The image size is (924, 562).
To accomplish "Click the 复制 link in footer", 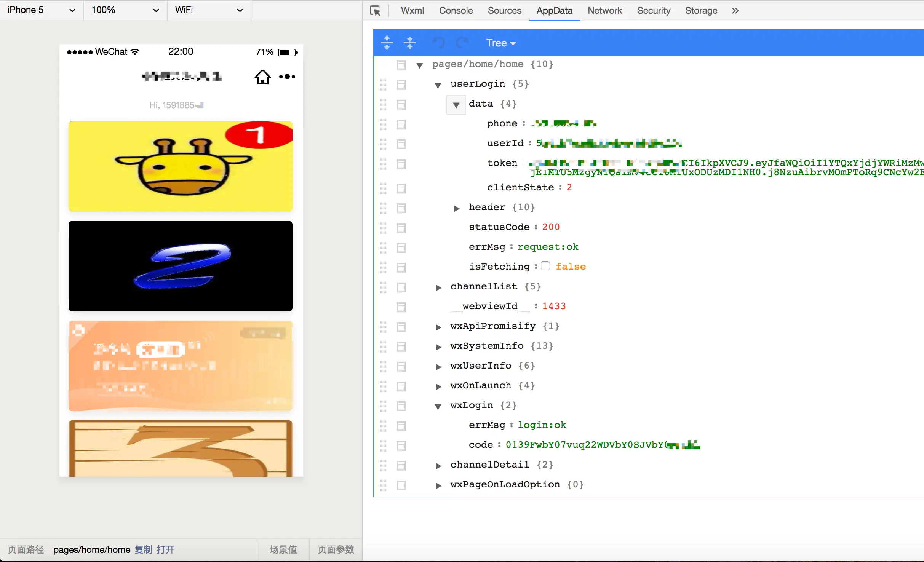I will [x=143, y=549].
